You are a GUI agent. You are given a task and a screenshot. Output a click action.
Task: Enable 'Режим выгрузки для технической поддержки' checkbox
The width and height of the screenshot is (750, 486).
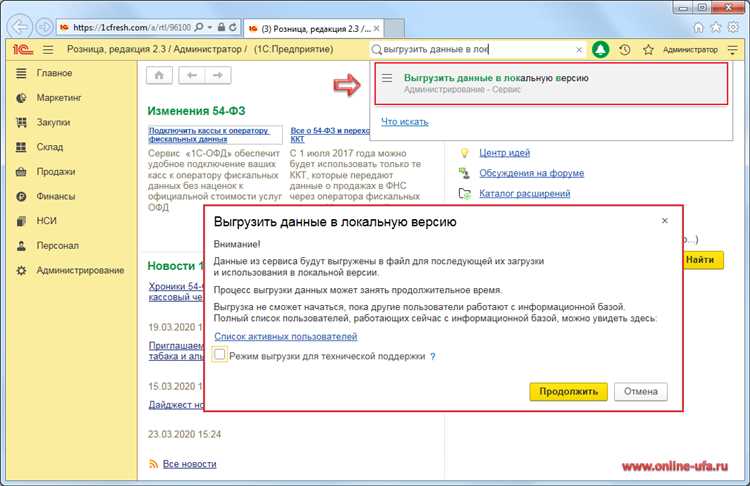220,354
